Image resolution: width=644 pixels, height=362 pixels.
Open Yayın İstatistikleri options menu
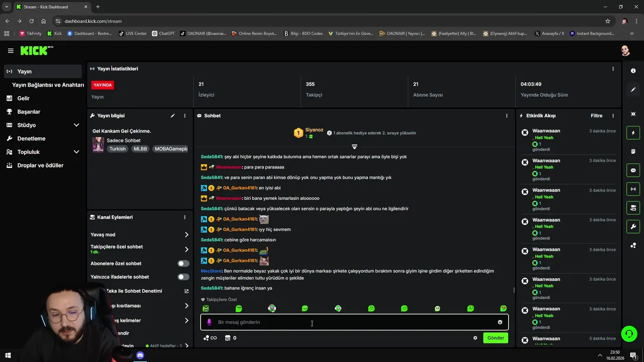point(613,69)
